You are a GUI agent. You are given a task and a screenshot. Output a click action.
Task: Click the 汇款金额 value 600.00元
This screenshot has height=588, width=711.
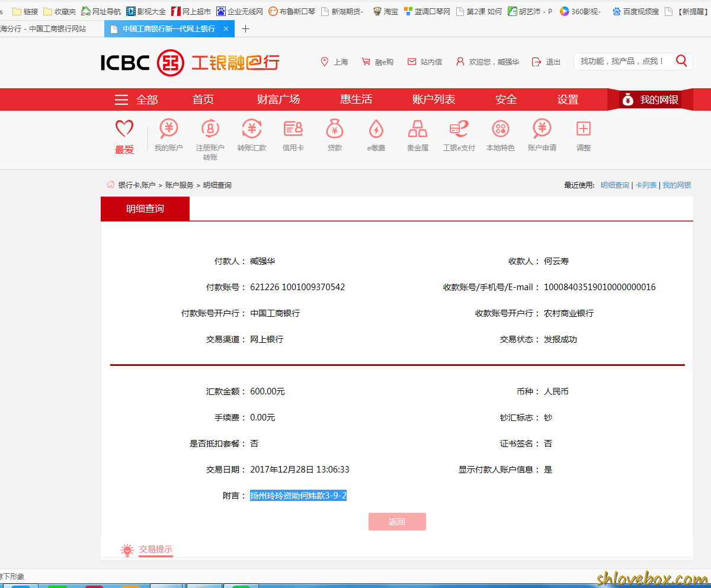[x=267, y=391]
